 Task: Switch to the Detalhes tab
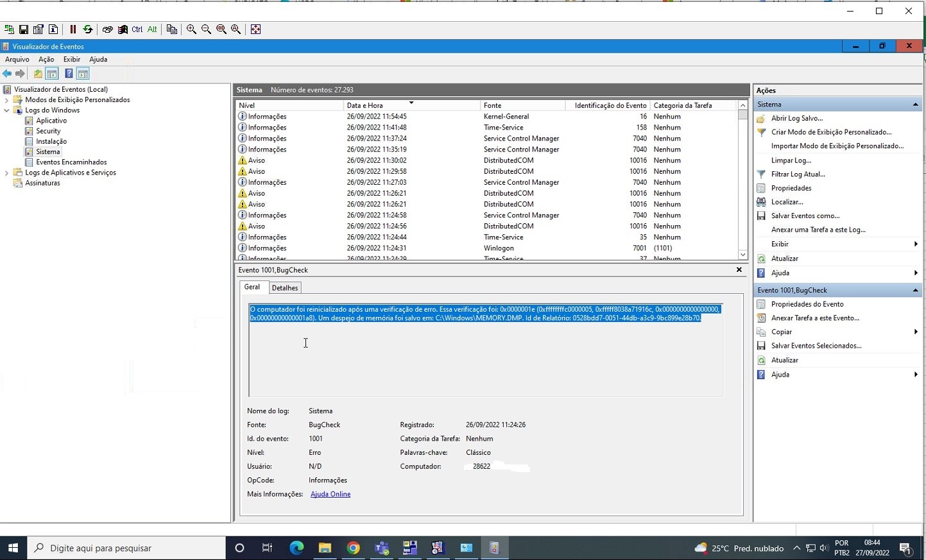pos(284,288)
